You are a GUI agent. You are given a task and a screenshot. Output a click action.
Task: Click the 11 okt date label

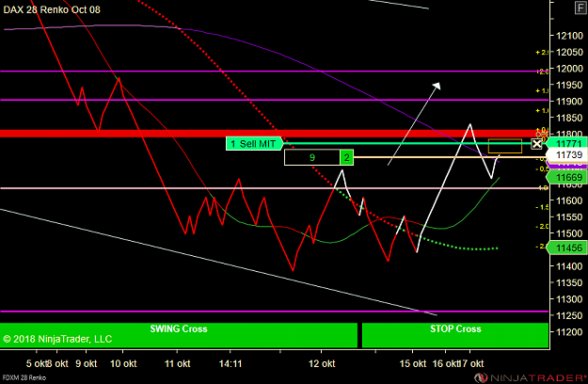[x=178, y=363]
